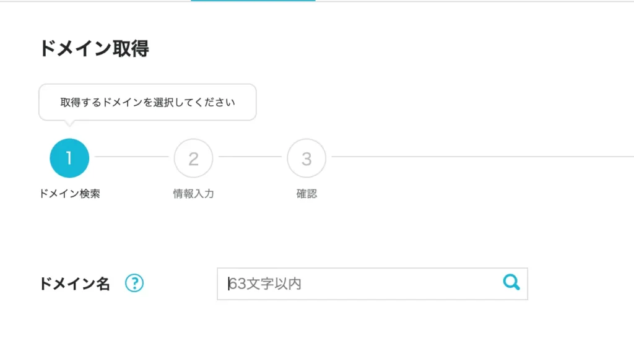
Task: Click the ドメイン取得 page heading
Action: (x=93, y=48)
